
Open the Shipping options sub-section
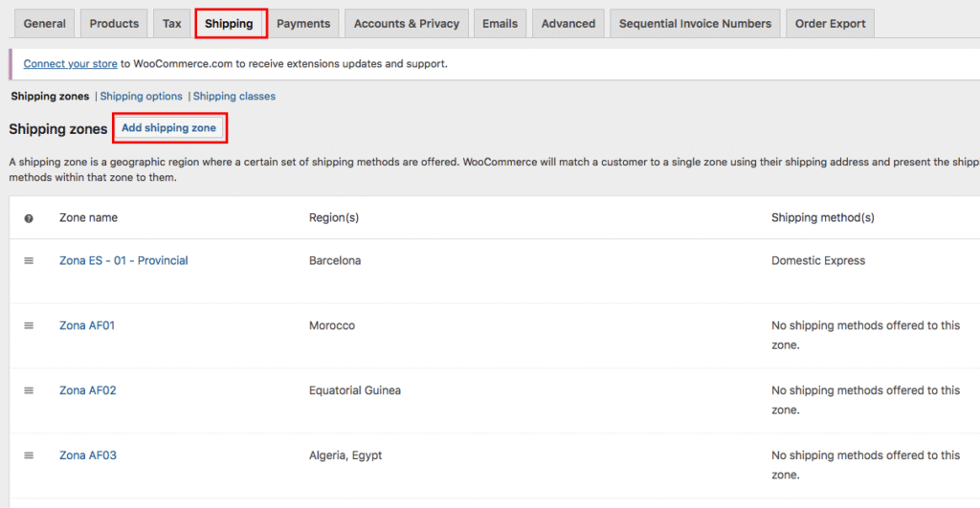141,97
